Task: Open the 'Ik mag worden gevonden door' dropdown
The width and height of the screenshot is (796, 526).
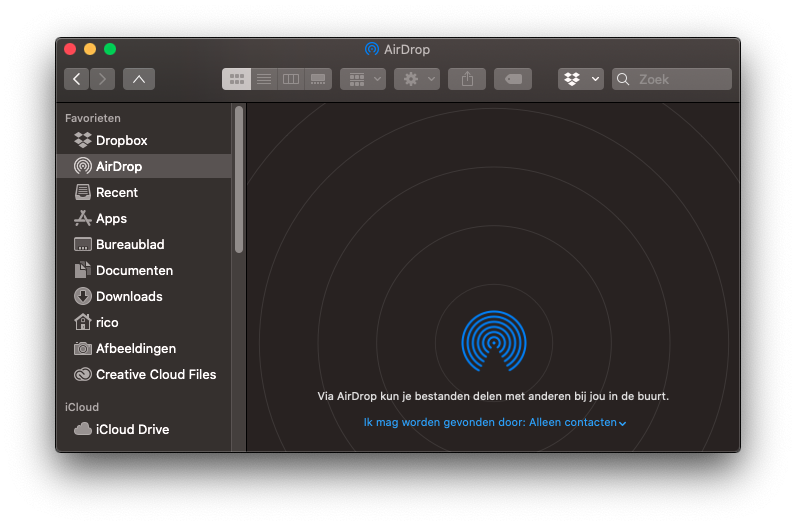Action: pos(495,422)
